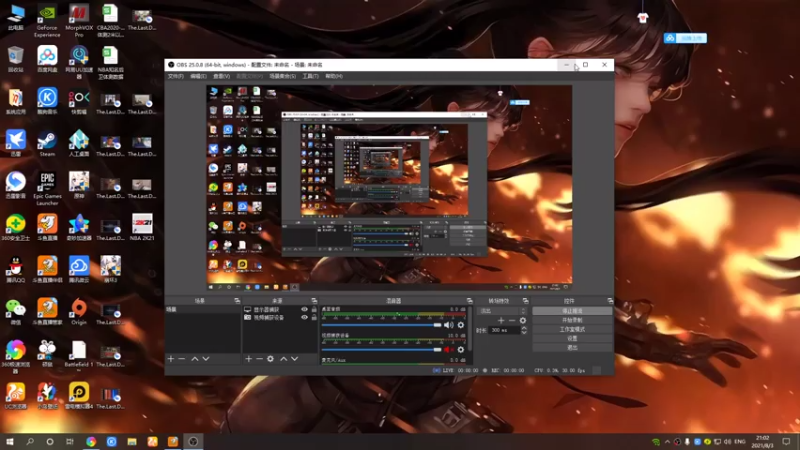Select GeForce Experience desktop icon

click(47, 21)
